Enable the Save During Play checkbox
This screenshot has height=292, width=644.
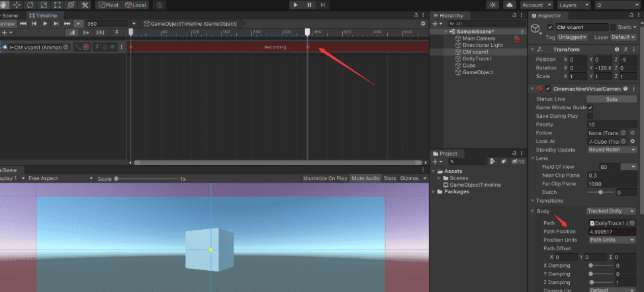coord(590,116)
